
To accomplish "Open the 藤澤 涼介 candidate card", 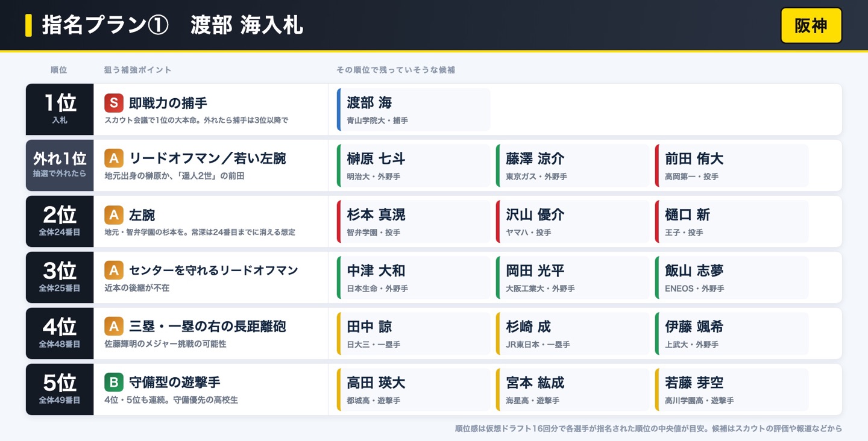I will point(573,166).
